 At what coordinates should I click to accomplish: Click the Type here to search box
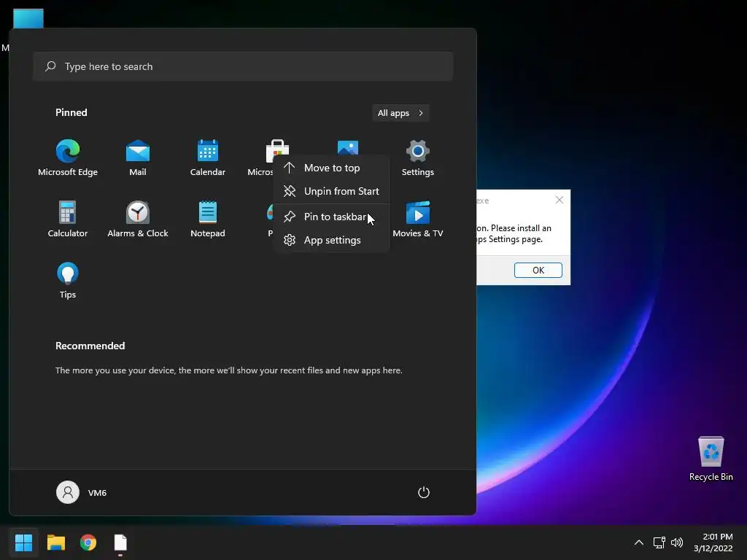[243, 66]
